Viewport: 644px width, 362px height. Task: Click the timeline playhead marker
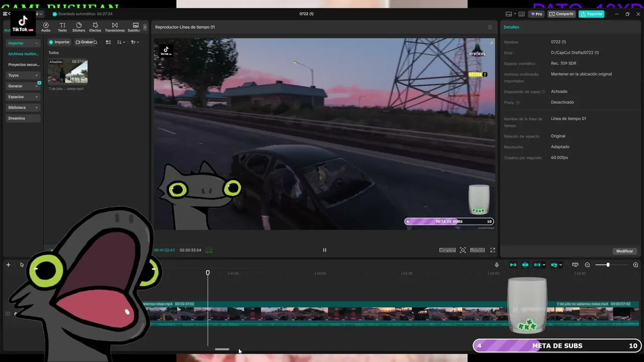coord(208,273)
